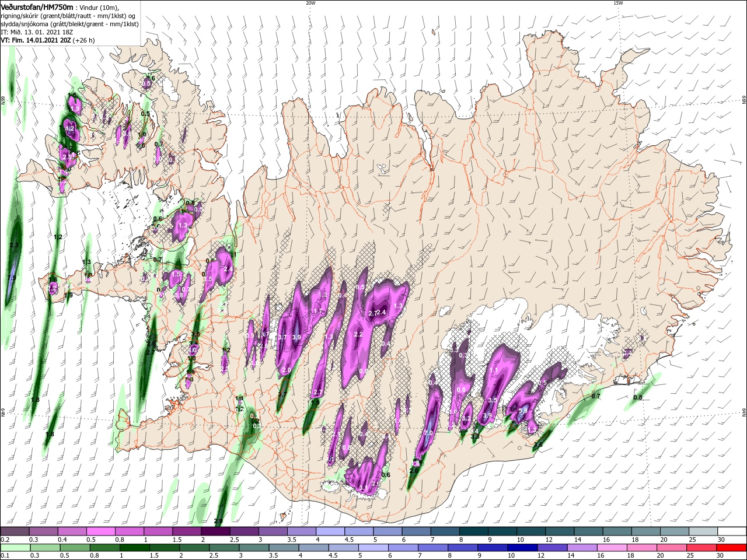747x560 pixels.
Task: Click the 0.2 label on the snow scale
Action: [x=5, y=540]
